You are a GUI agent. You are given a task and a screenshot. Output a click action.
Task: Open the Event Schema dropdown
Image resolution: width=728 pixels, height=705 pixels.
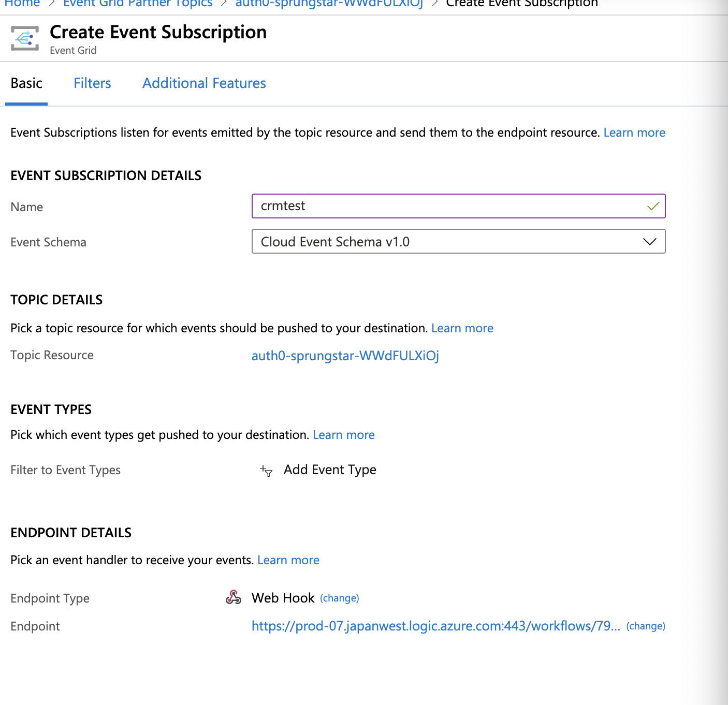(458, 241)
